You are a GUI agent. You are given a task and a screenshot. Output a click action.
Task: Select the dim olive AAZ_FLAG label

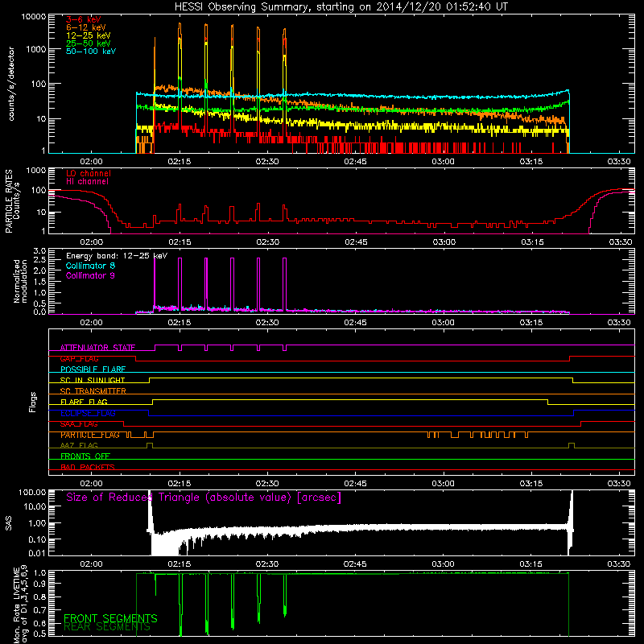pyautogui.click(x=79, y=445)
